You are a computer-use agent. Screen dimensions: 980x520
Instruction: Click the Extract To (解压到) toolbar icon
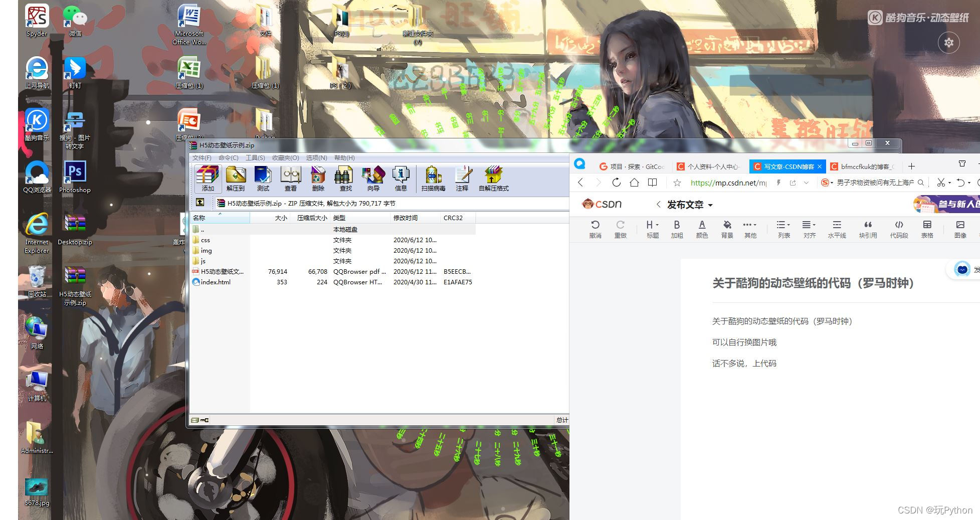(x=235, y=179)
